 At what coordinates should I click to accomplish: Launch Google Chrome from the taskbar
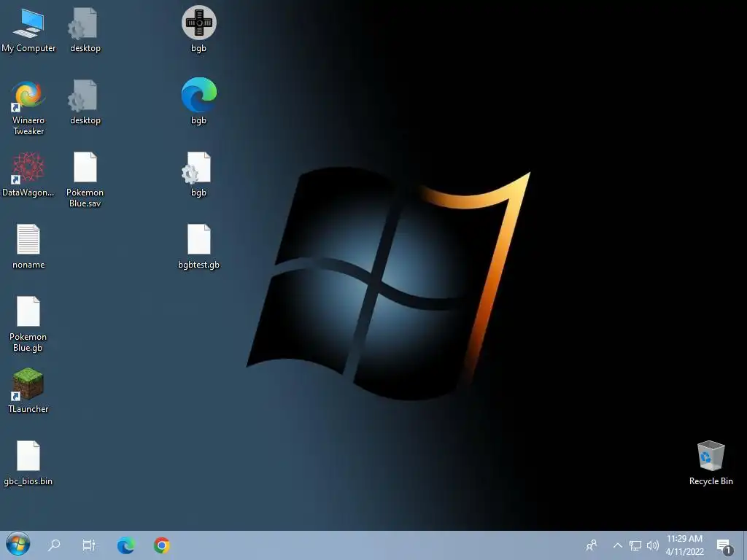(x=162, y=545)
